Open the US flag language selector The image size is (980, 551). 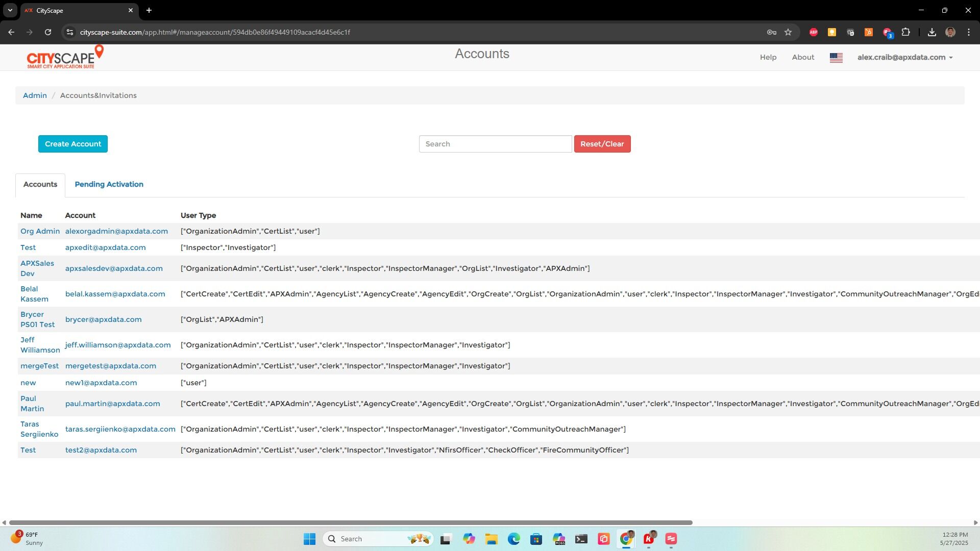836,58
